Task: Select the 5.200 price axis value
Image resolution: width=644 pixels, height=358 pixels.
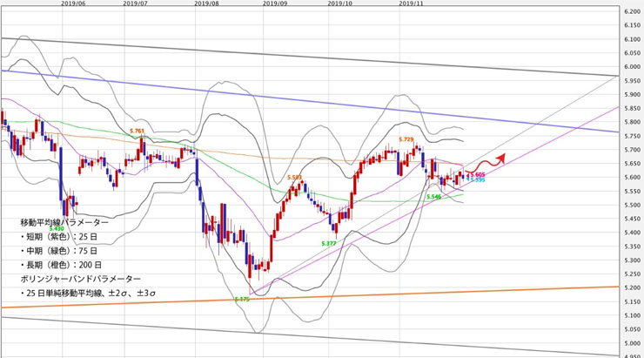Action: pyautogui.click(x=632, y=287)
